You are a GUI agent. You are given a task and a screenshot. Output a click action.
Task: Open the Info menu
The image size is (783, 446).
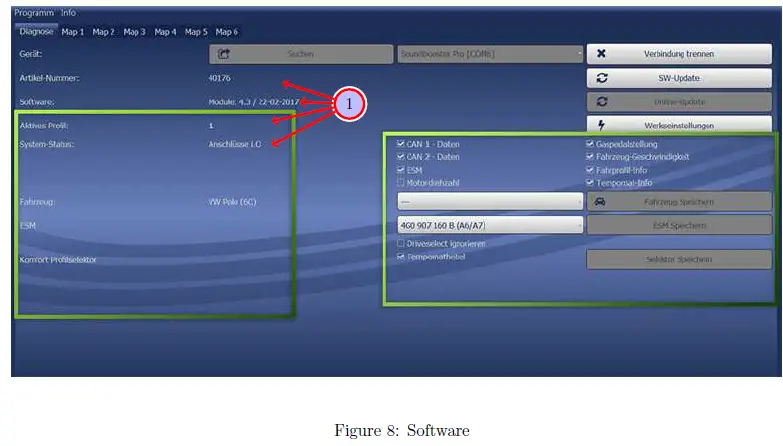[68, 13]
